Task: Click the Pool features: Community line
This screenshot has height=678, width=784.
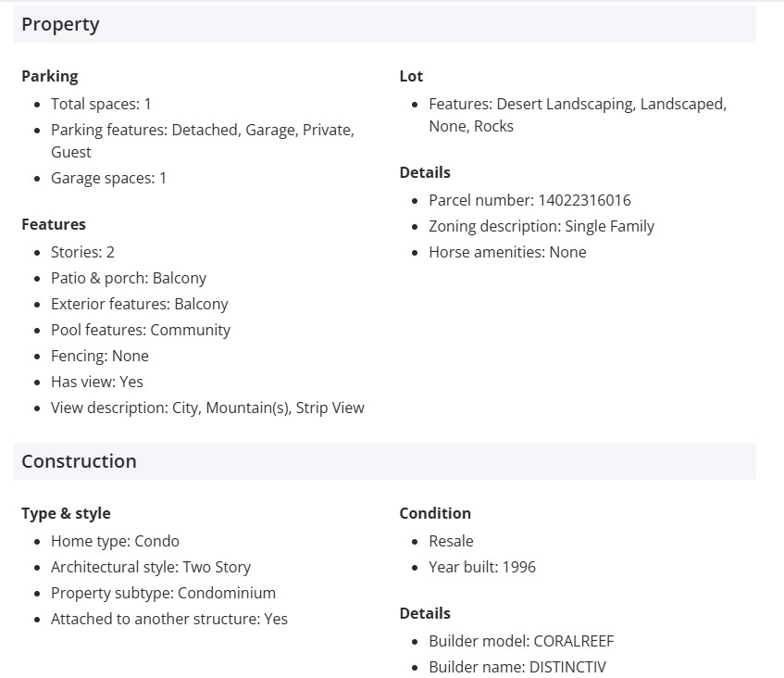Action: pyautogui.click(x=141, y=330)
